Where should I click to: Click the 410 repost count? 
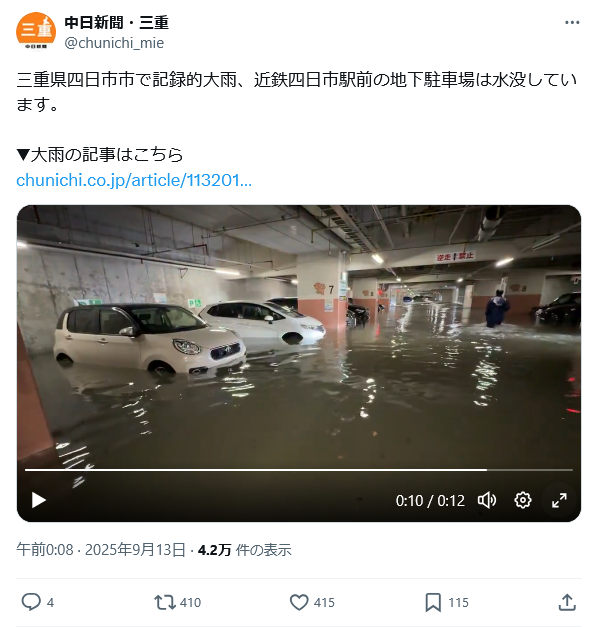click(190, 603)
